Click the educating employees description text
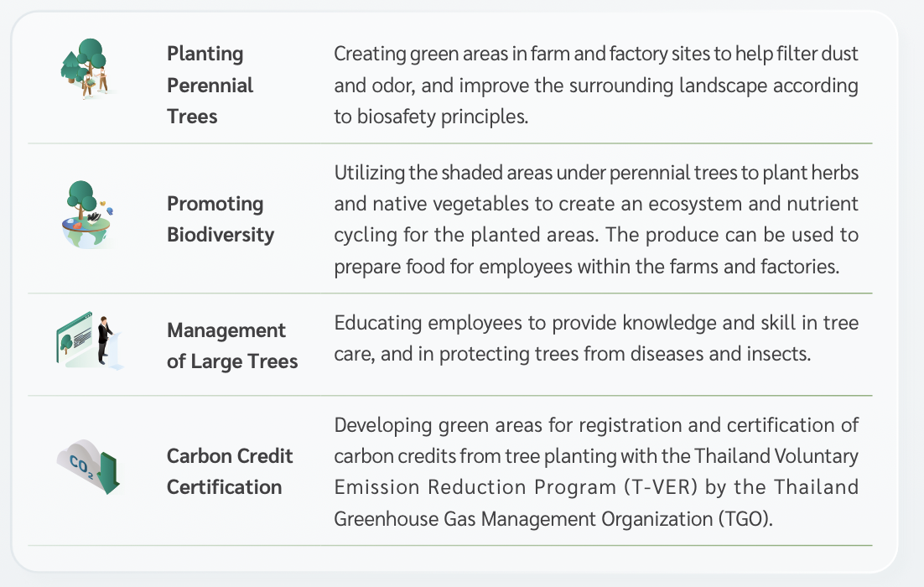The height and width of the screenshot is (587, 924). (596, 338)
